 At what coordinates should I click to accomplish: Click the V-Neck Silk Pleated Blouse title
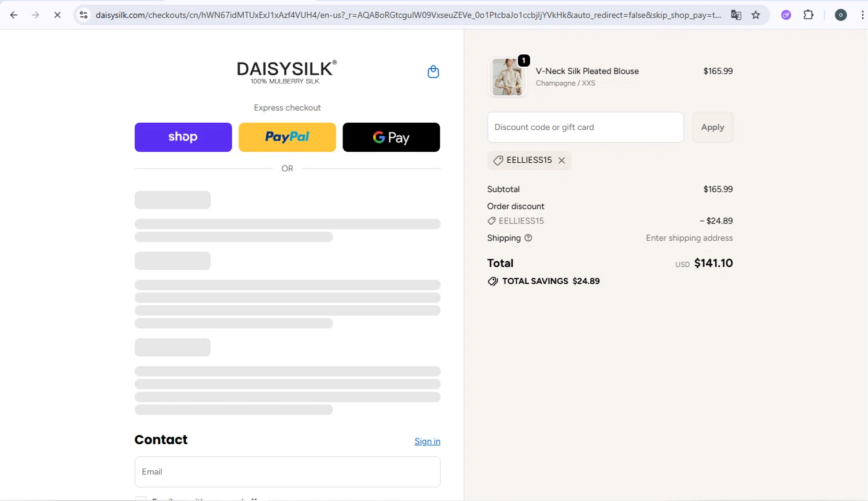click(587, 71)
